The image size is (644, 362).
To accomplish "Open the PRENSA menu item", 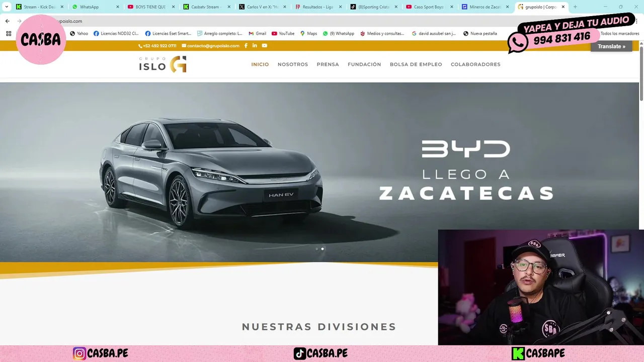I will pyautogui.click(x=328, y=64).
